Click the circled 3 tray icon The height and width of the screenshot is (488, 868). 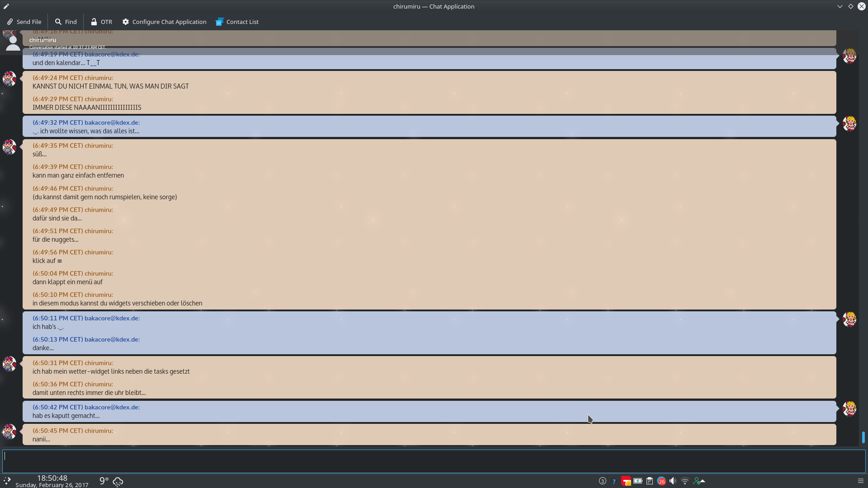(602, 481)
